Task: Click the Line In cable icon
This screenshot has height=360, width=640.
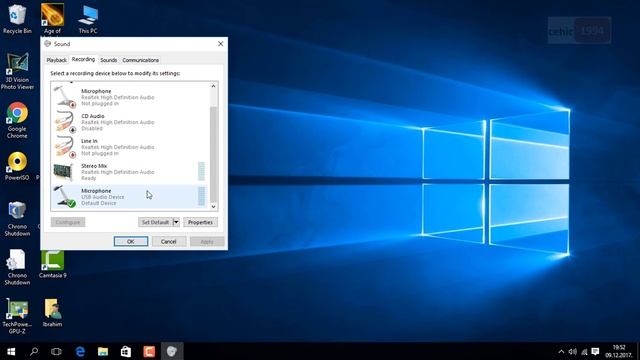Action: click(65, 147)
